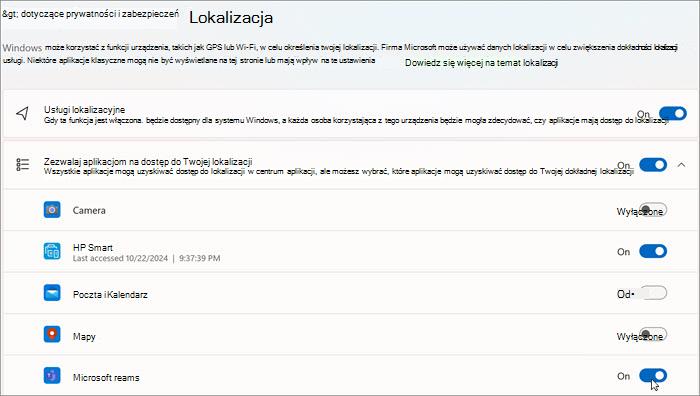Click the Camera app name
Screen dimensions: 700x396
(89, 210)
